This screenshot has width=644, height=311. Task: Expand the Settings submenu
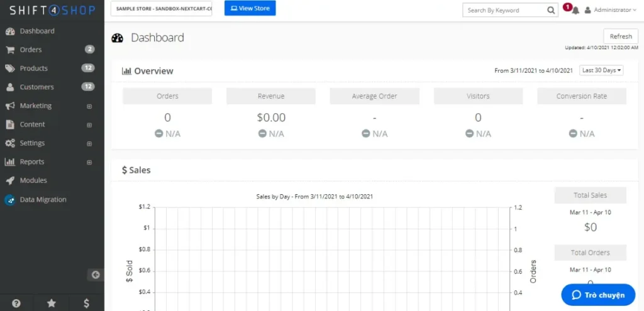[x=89, y=144]
